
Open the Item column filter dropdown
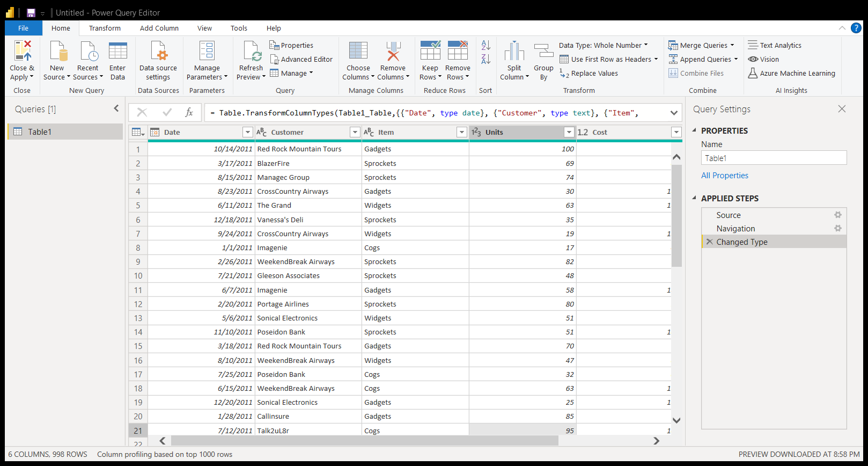coord(461,132)
